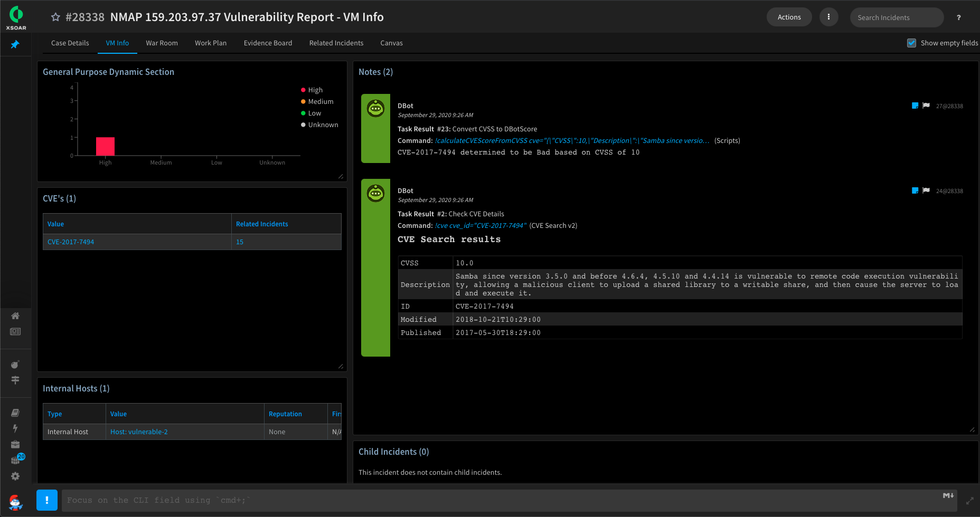980x517 pixels.
Task: Click the calculateCVEScoreFromCVSS command link
Action: [x=572, y=141]
